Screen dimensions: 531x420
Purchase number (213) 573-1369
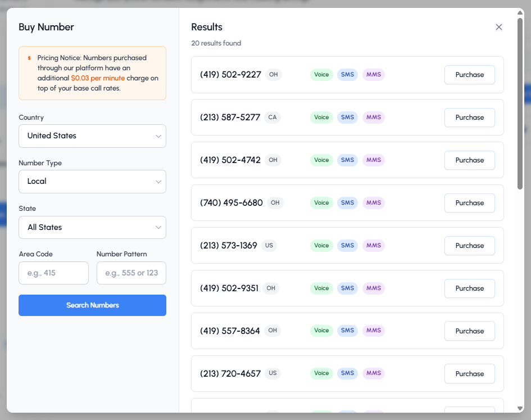click(x=469, y=246)
